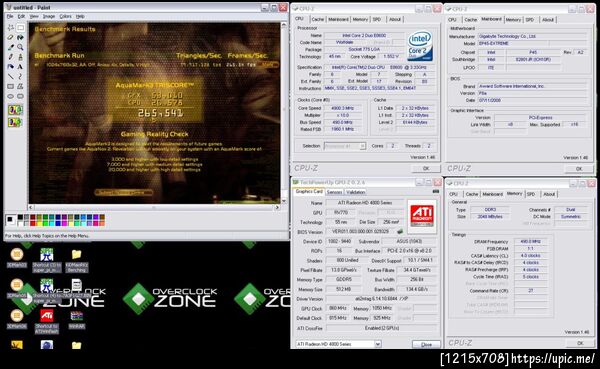Image resolution: width=600 pixels, height=369 pixels.
Task: Open the 3DMark06 desktop icon
Action: tap(17, 320)
